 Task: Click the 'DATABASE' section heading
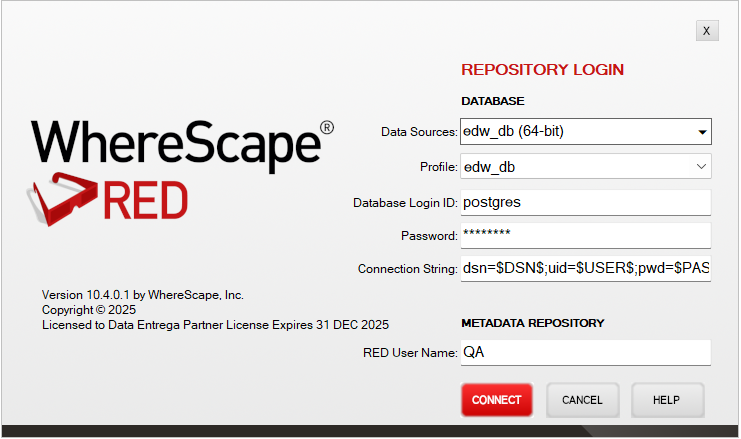pos(493,101)
